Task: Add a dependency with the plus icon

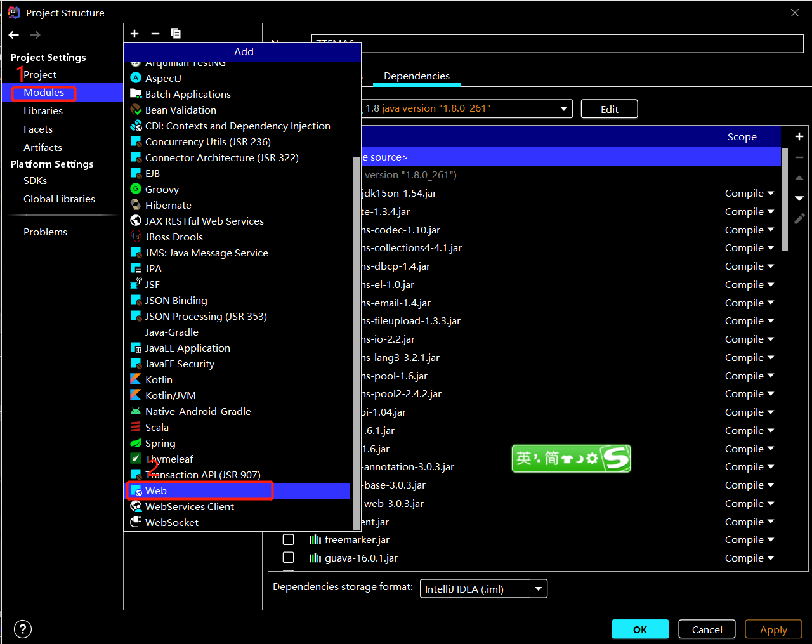Action: (799, 136)
